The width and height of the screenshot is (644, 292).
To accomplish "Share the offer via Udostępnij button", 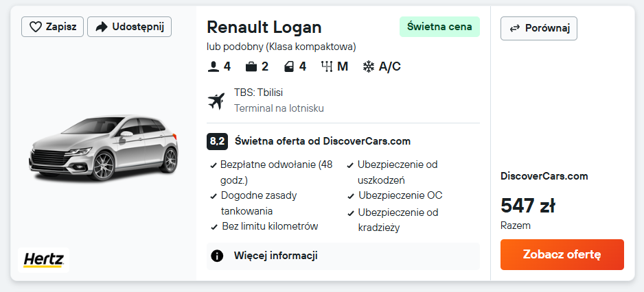I will click(x=129, y=27).
